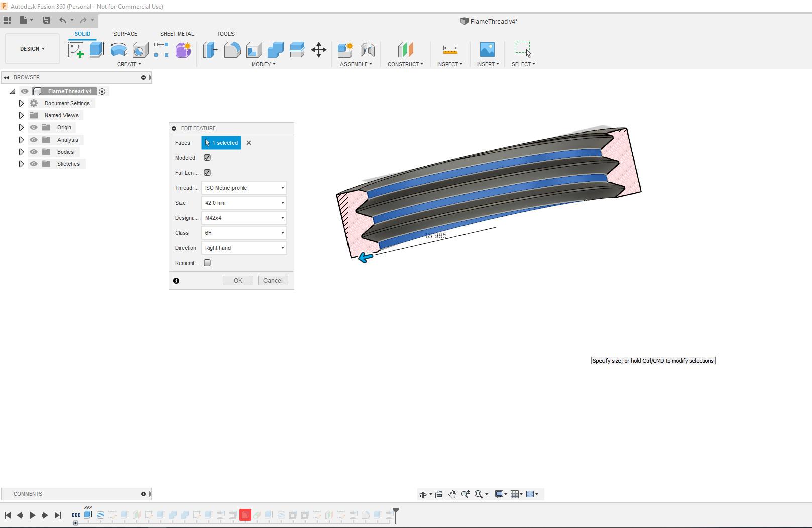
Task: Cancel the Edit Feature dialog
Action: click(273, 281)
